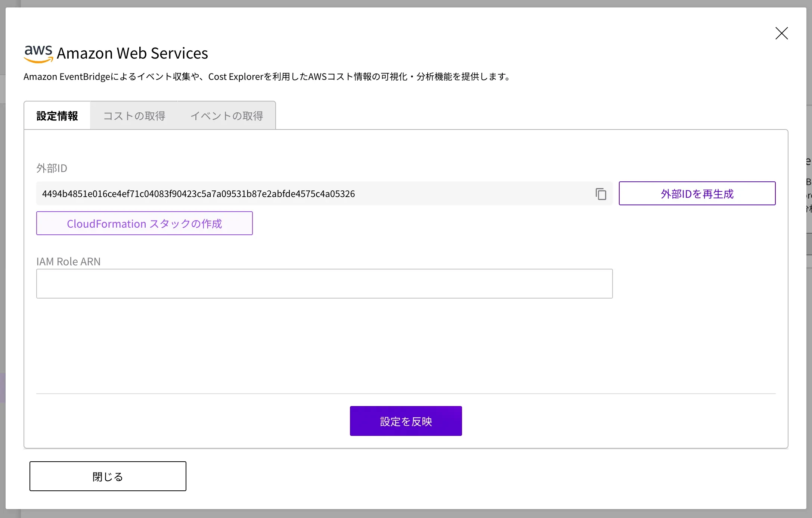Screen dimensions: 812x518
Task: Click the 設定を反映 button
Action: 406,421
